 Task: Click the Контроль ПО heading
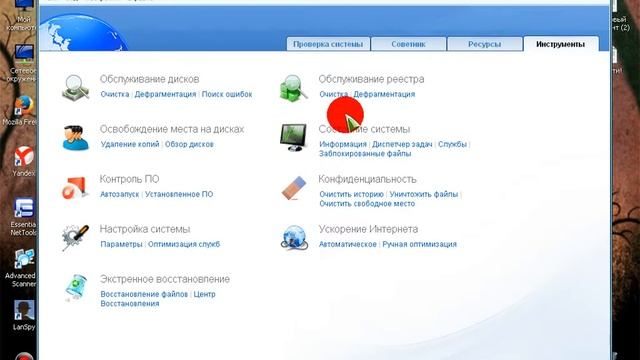(x=129, y=179)
